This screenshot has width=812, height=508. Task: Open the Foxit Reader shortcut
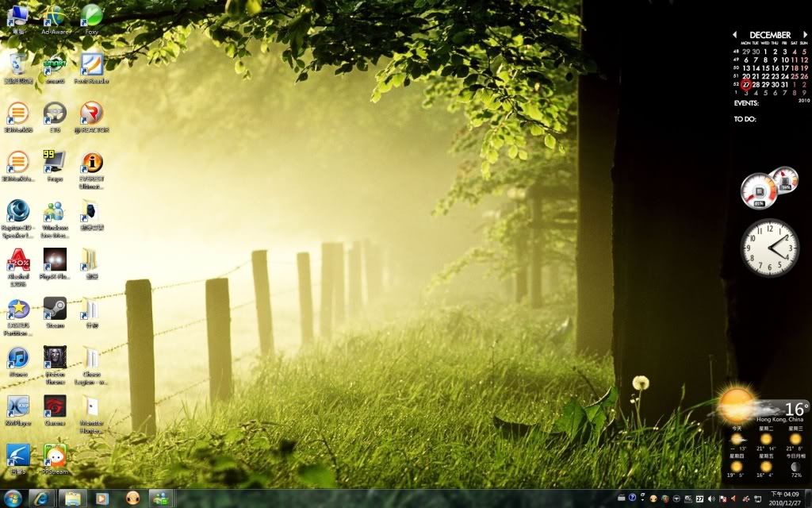click(x=92, y=64)
